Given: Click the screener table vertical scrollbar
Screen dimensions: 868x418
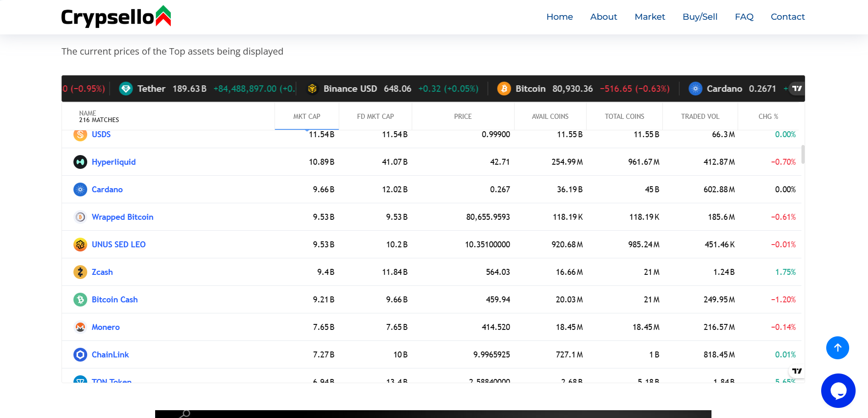Looking at the screenshot, I should click(x=803, y=154).
